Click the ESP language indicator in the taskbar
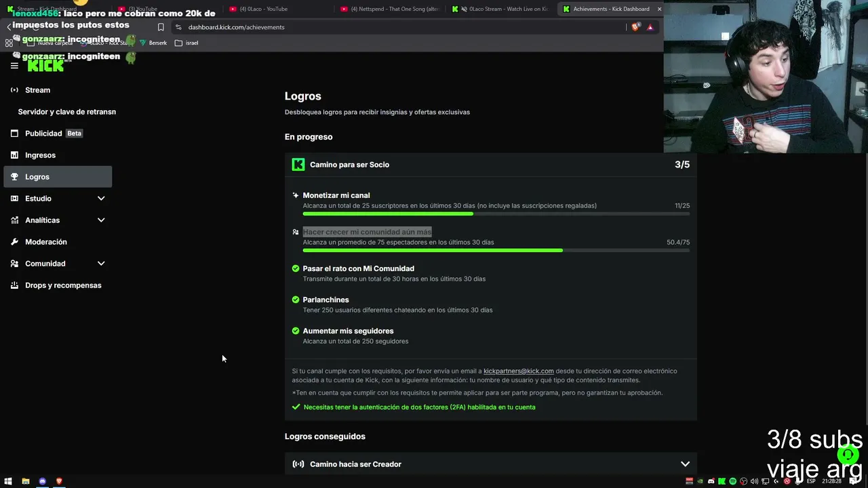This screenshot has height=488, width=868. click(x=811, y=481)
